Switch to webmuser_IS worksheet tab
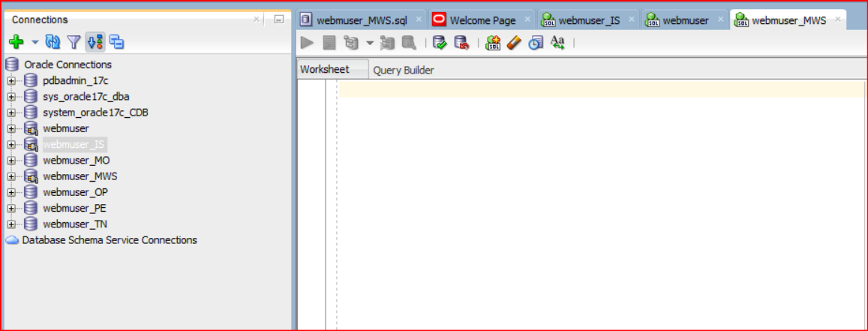The height and width of the screenshot is (331, 868). point(589,21)
